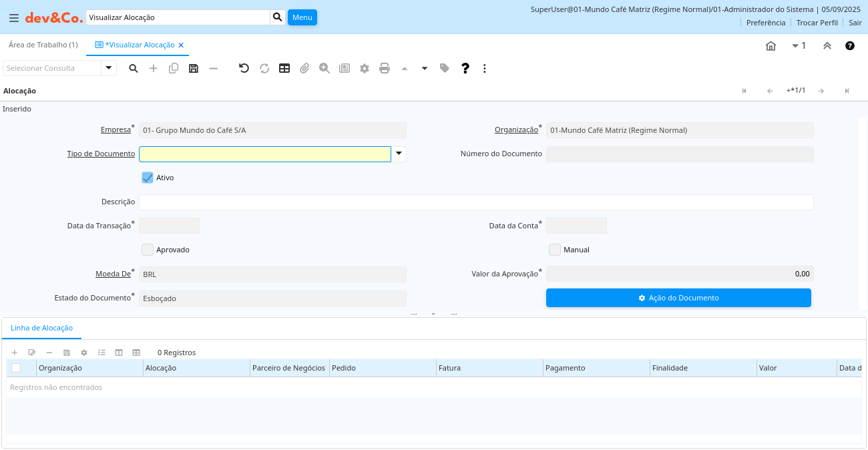
Task: Click the Trocar Perfil link
Action: [x=817, y=23]
